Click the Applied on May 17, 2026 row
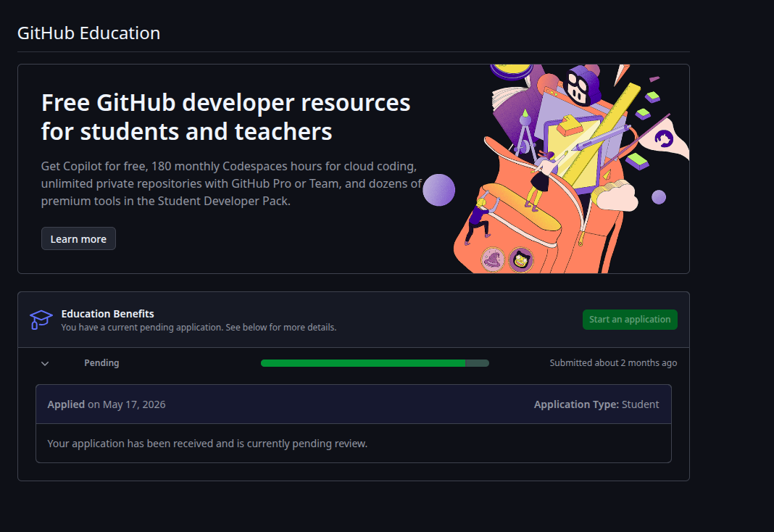Screen dimensions: 774x532 (x=354, y=404)
